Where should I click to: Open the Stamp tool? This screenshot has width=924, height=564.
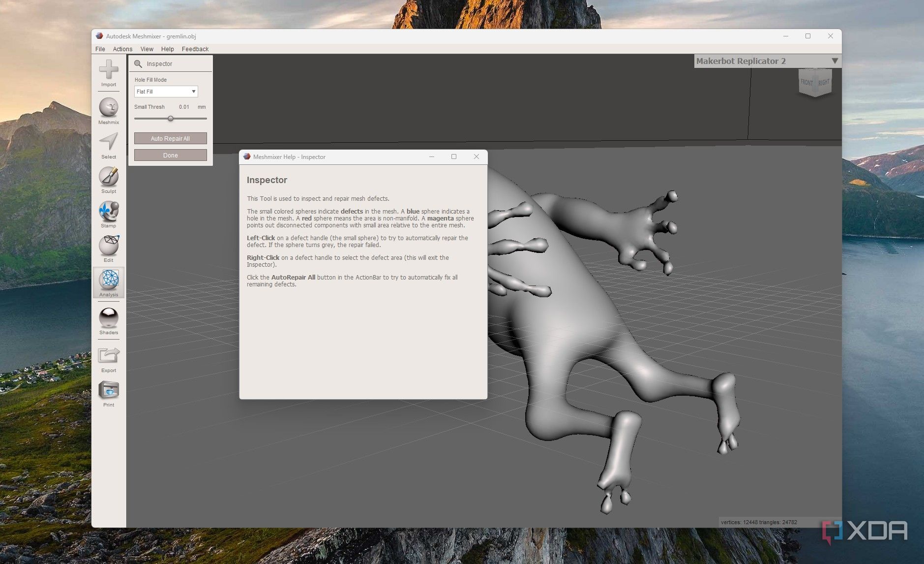tap(109, 211)
